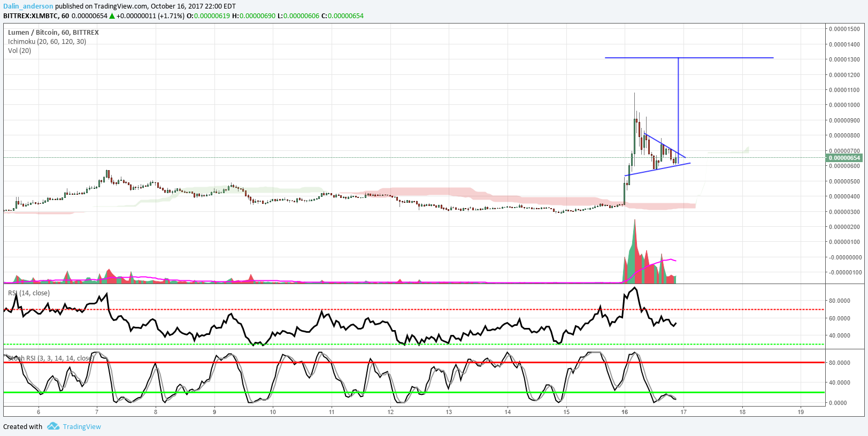Screen dimensions: 868x436
Task: Click the green dashed RSI 30 line
Action: (414, 344)
